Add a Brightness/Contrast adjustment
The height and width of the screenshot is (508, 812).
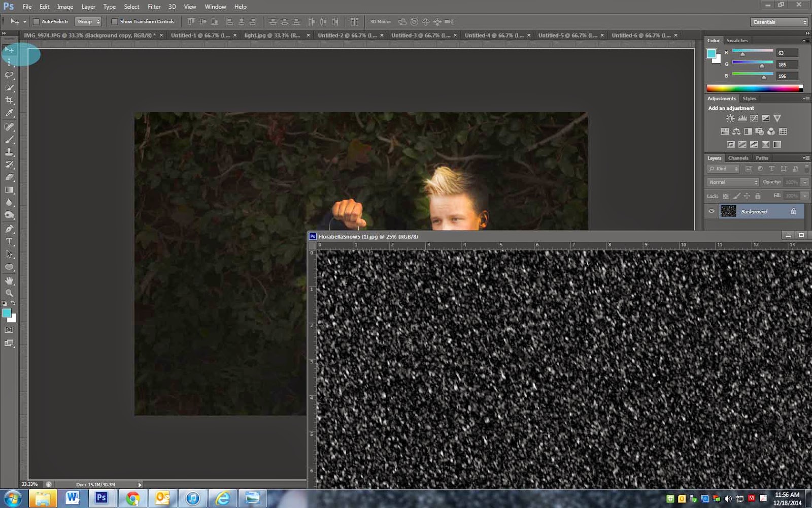tap(730, 118)
